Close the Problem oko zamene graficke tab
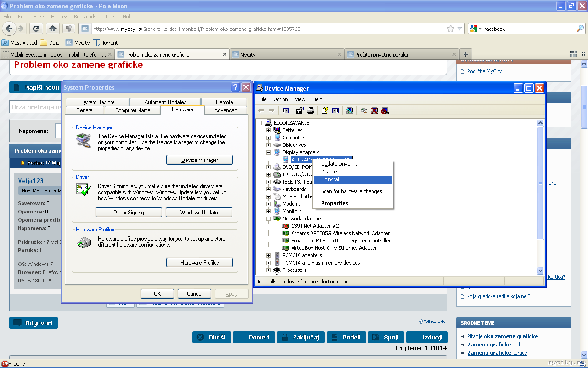 coord(225,54)
